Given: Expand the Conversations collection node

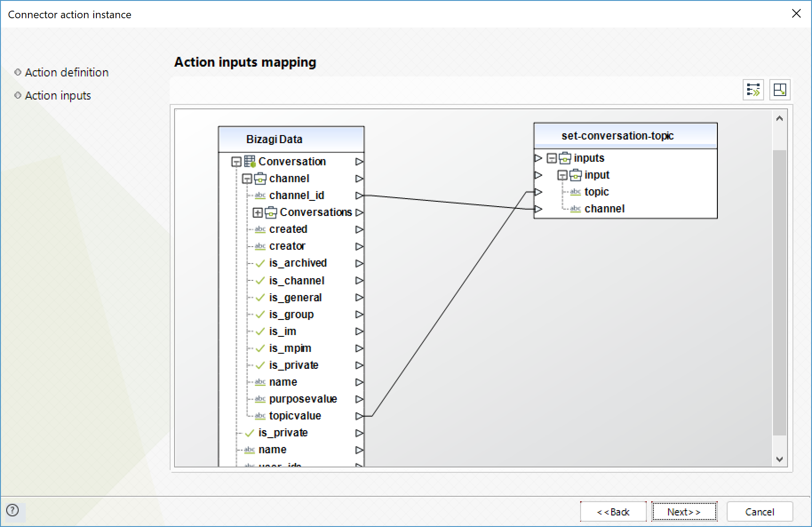Looking at the screenshot, I should click(x=258, y=212).
